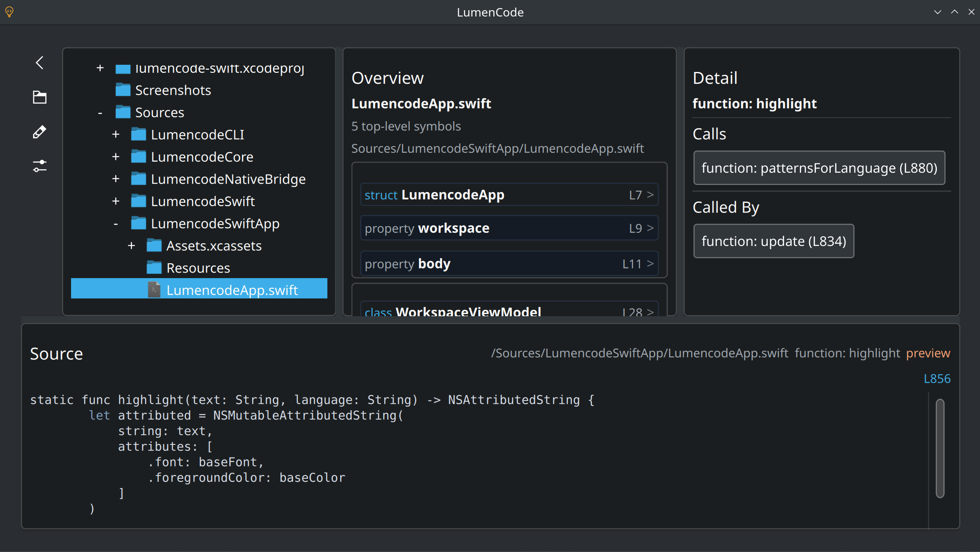Collapse the Sources folder
Screen dimensions: 980x552
coord(100,112)
